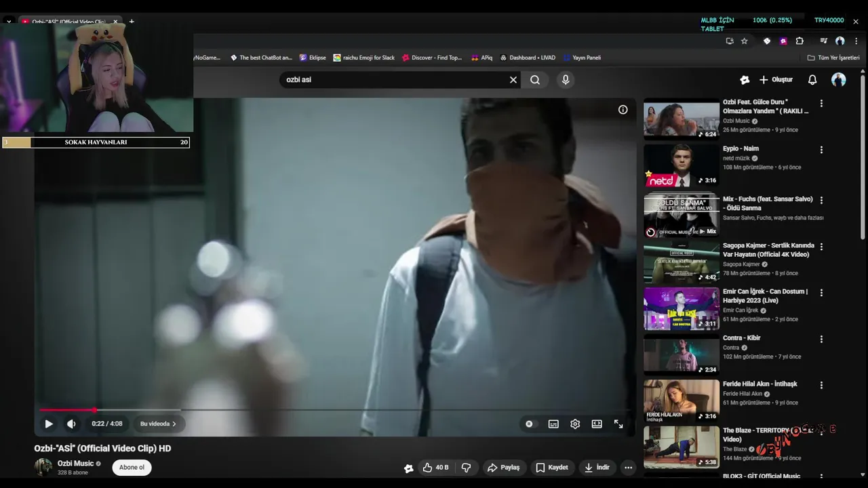Bookmark this page with the star icon
The width and height of the screenshot is (868, 488).
coord(744,41)
